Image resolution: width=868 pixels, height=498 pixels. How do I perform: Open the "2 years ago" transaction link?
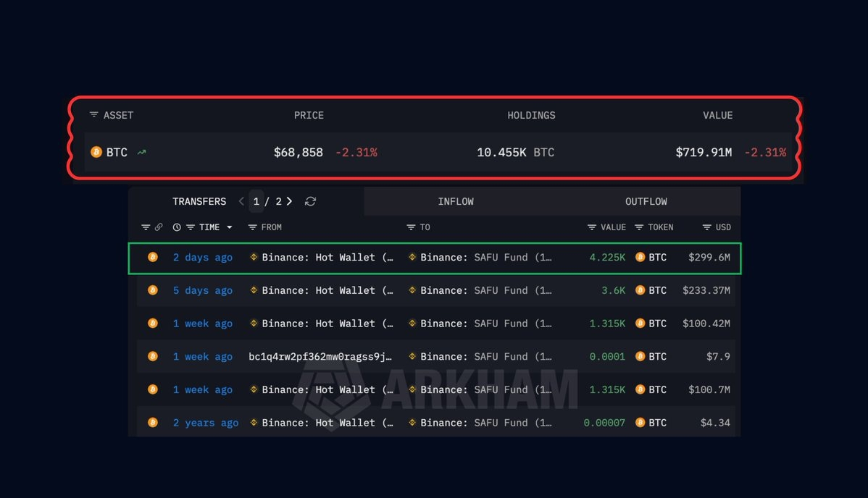tap(205, 423)
